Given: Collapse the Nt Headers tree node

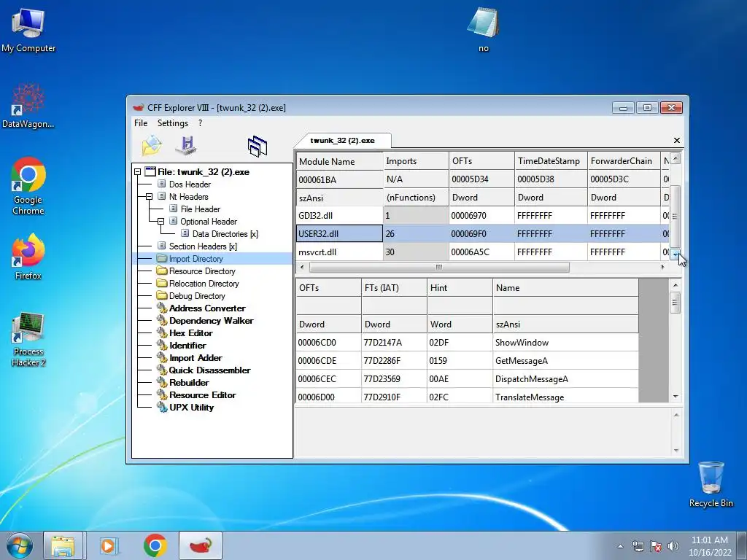Looking at the screenshot, I should [149, 197].
